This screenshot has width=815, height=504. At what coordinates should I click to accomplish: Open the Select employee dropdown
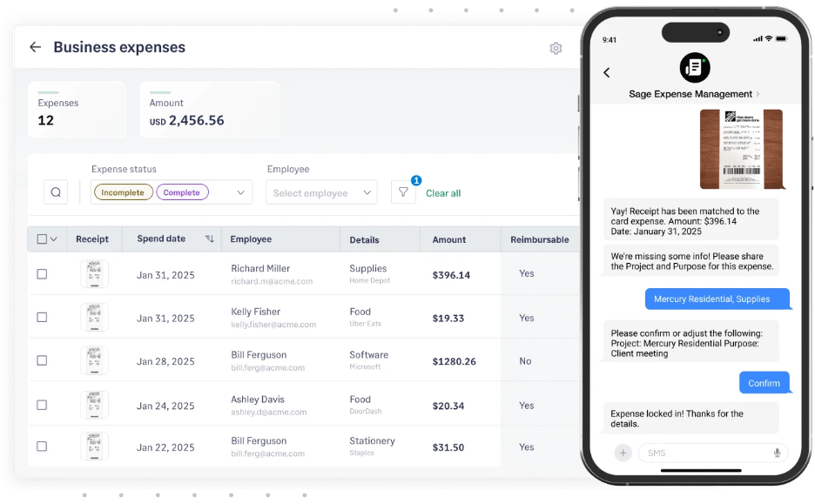(x=321, y=192)
